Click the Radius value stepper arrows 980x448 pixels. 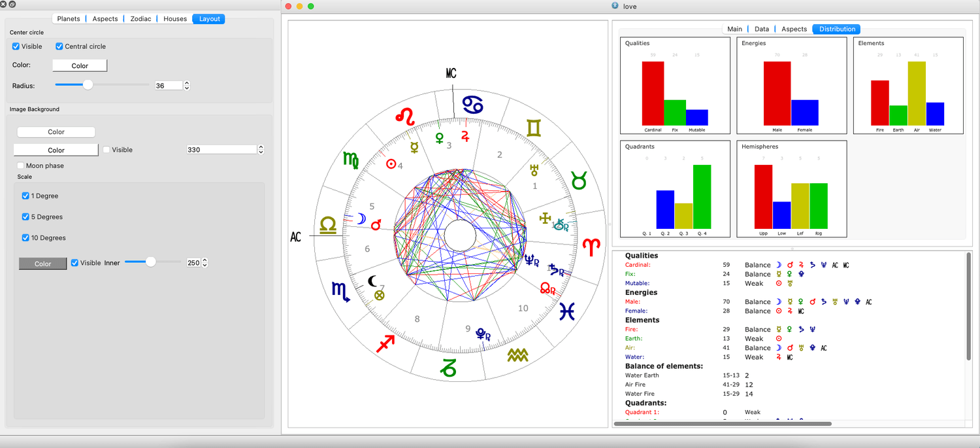187,86
